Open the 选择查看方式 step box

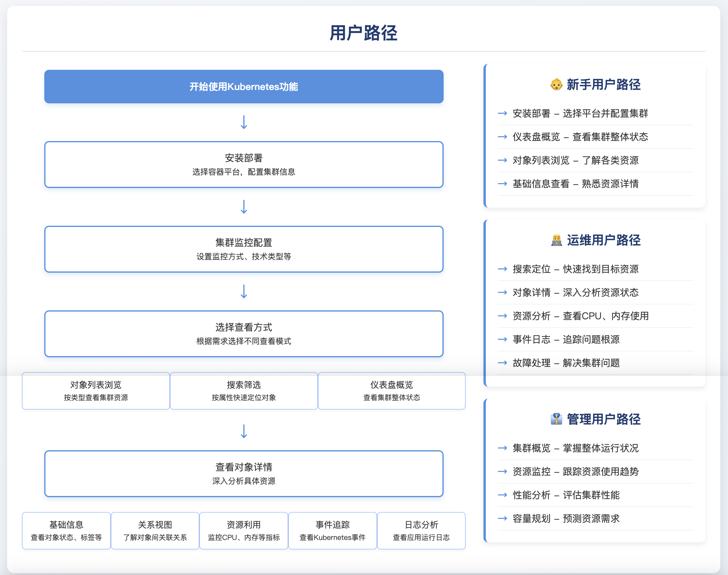[244, 334]
